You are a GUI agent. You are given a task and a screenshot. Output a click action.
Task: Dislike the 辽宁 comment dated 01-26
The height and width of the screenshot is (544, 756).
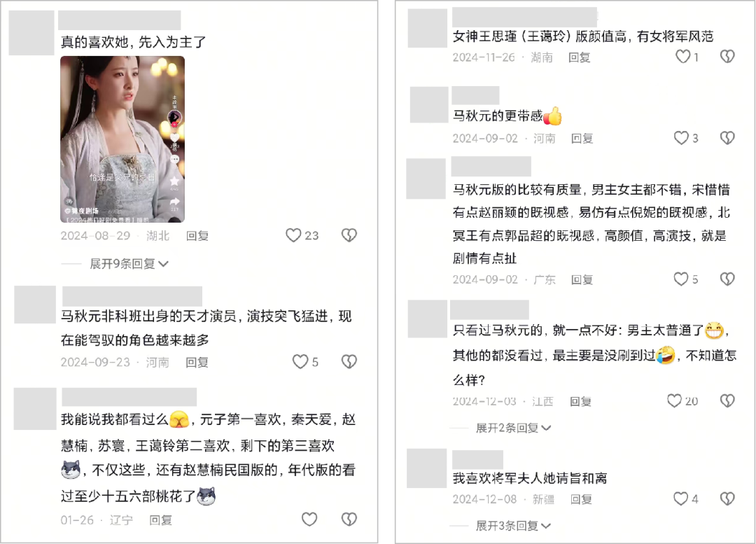(349, 519)
